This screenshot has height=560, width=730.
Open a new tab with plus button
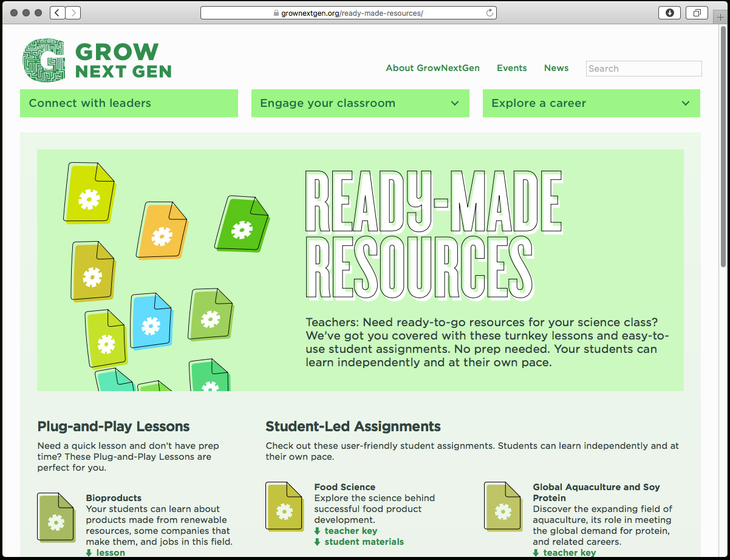coord(720,16)
